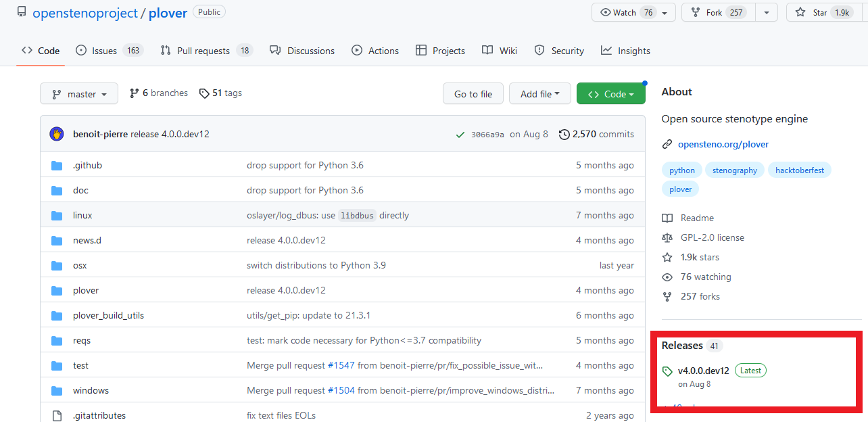868x422 pixels.
Task: Open the Wiki tab
Action: [500, 51]
